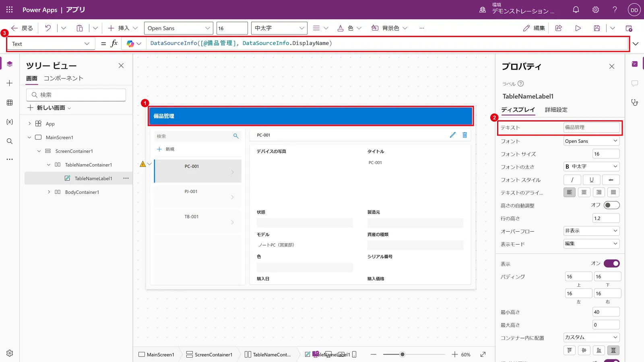Click the zoom slider handle
The height and width of the screenshot is (362, 644).
pos(402,354)
